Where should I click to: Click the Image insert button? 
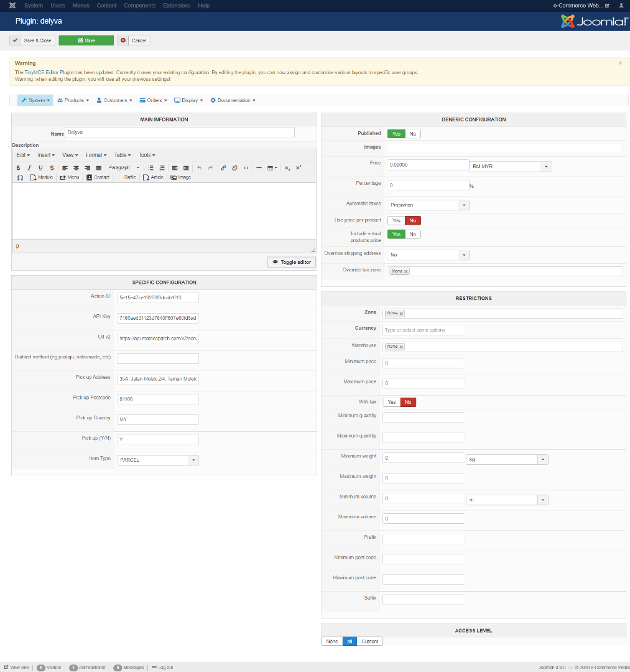181,177
